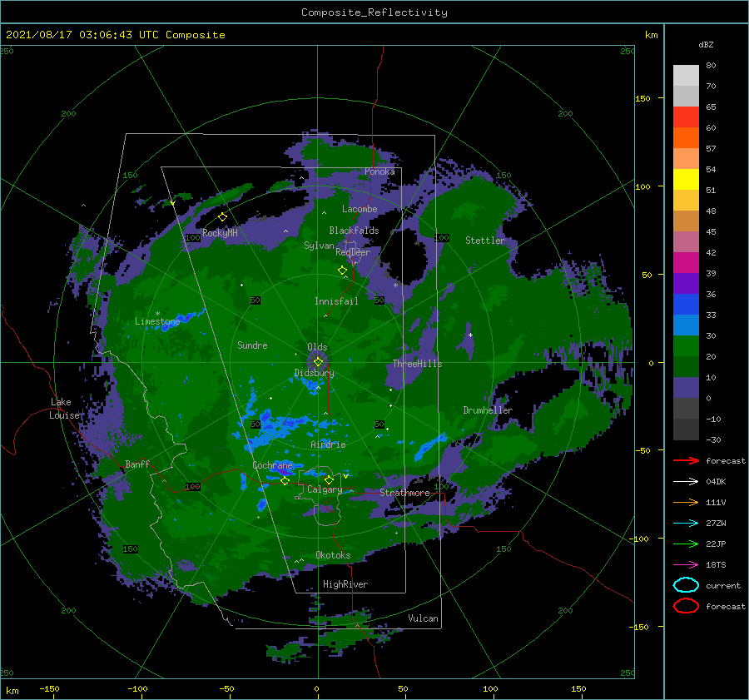Click the Strathmore town label
The image size is (749, 700).
click(x=404, y=493)
